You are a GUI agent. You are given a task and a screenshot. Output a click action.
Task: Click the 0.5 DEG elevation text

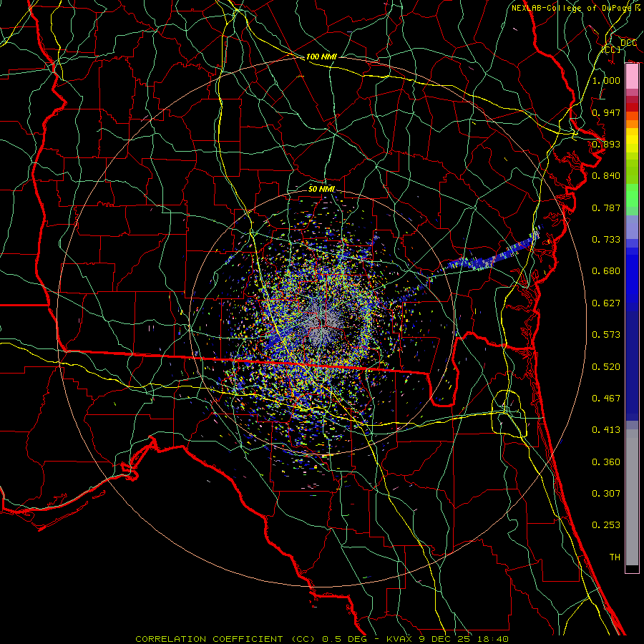[343, 639]
